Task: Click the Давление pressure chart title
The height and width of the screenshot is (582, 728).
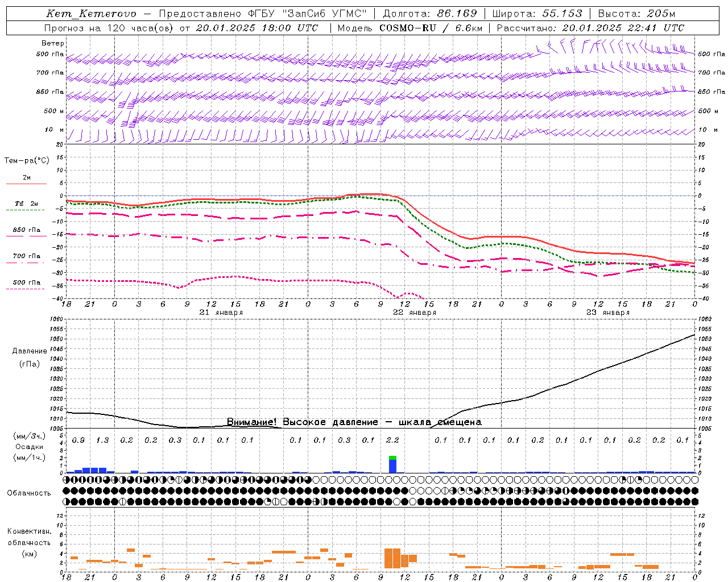Action: click(30, 351)
